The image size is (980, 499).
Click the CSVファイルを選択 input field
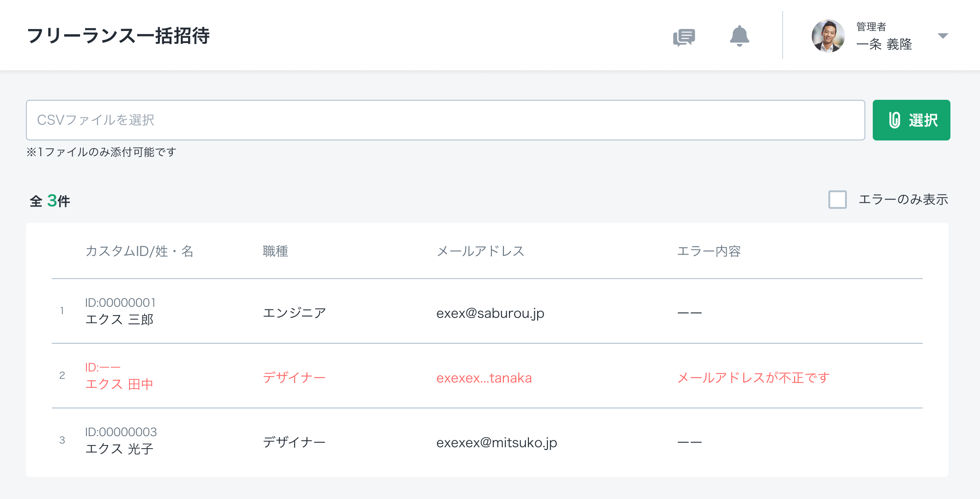click(445, 120)
